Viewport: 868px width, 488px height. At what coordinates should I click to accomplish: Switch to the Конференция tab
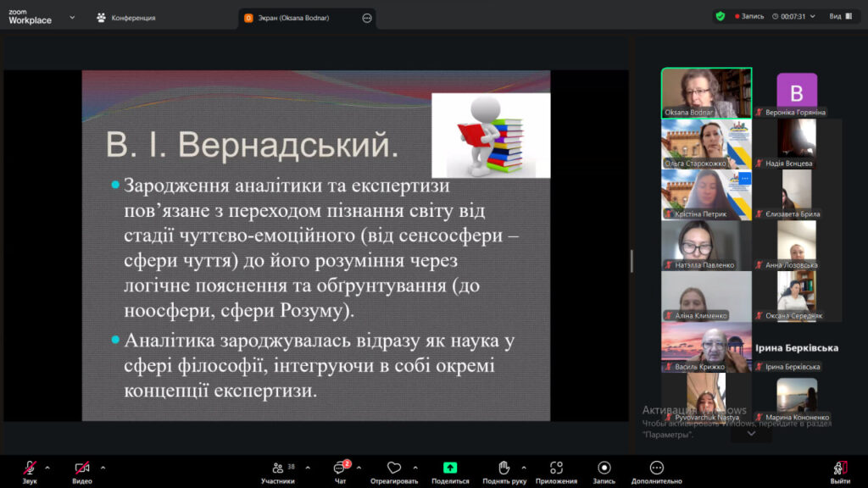tap(126, 17)
